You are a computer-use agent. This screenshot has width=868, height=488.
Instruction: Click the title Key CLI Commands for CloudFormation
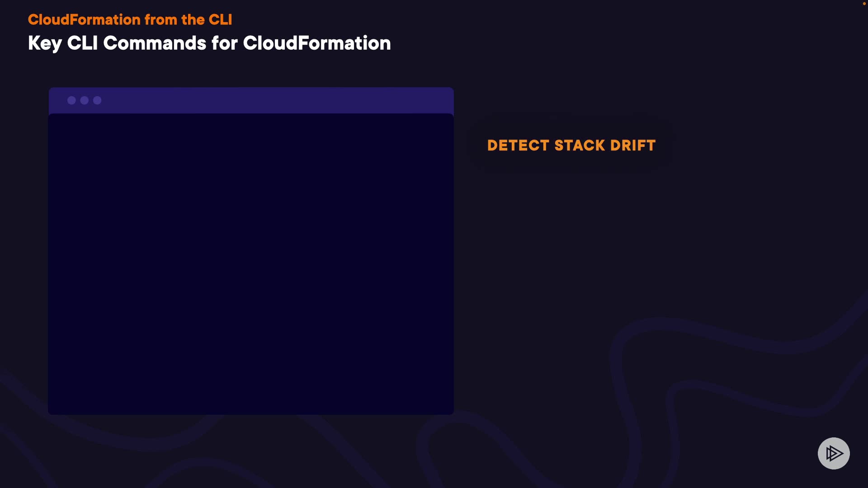[x=209, y=43]
